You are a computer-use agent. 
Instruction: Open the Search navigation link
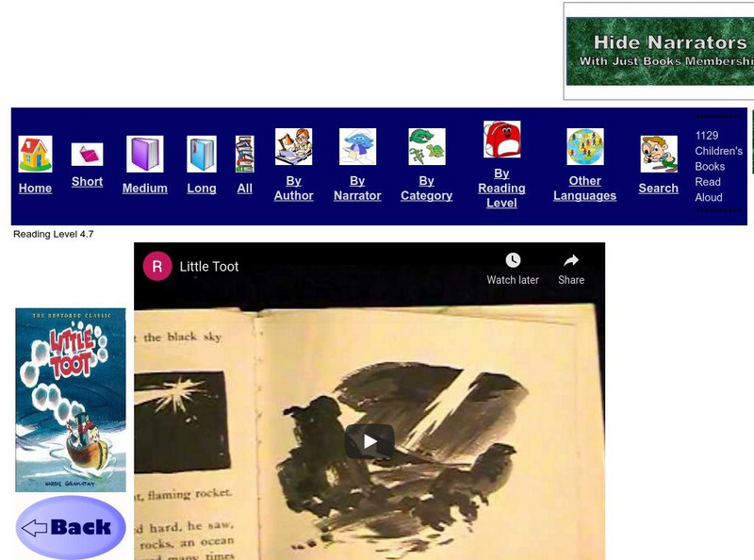pos(657,188)
